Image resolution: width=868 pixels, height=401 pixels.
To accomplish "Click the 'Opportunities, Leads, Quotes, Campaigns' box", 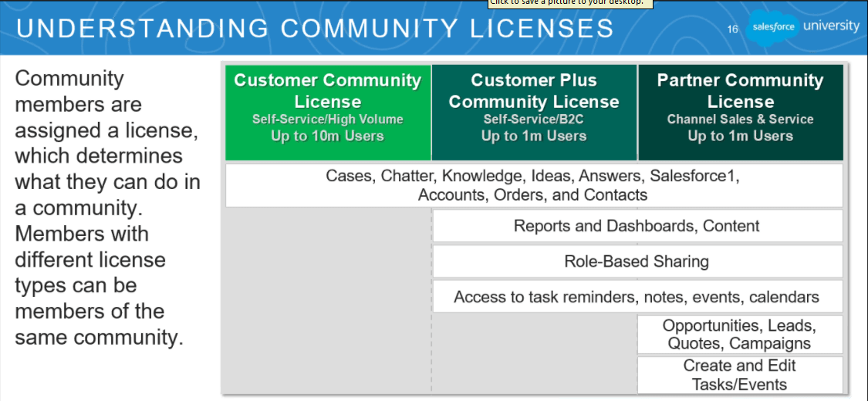I will point(740,335).
